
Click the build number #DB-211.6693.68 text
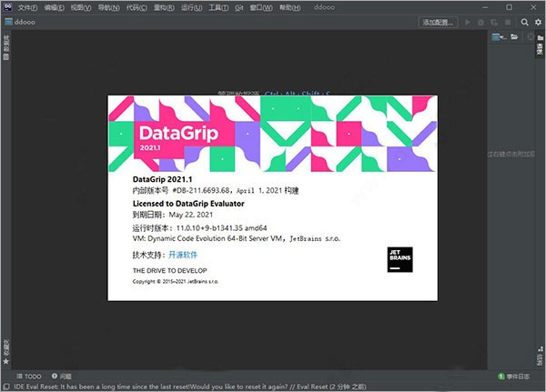coord(201,190)
